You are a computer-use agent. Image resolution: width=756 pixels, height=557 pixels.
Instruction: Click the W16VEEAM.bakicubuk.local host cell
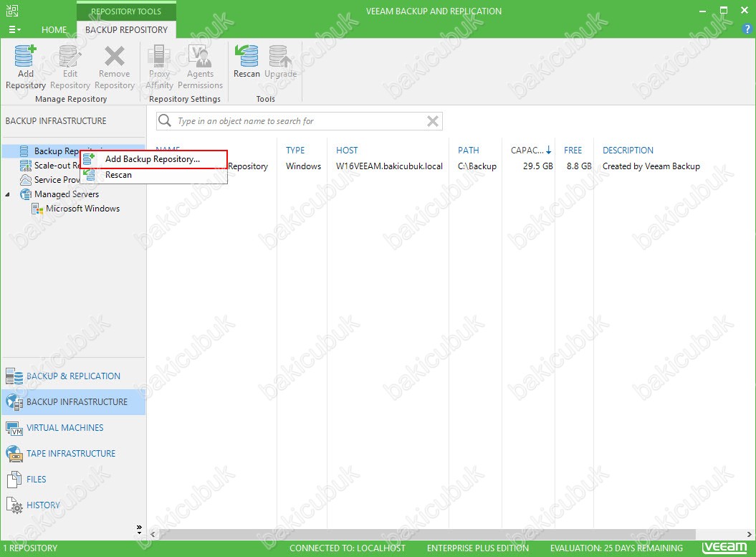389,166
